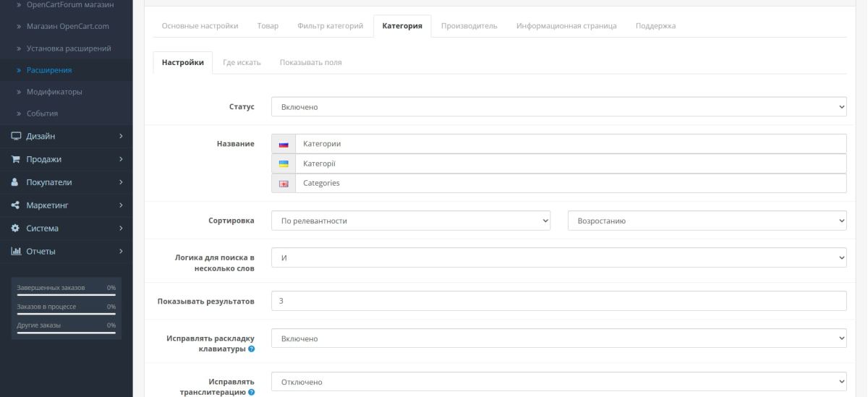Open the Статус dropdown

click(559, 107)
